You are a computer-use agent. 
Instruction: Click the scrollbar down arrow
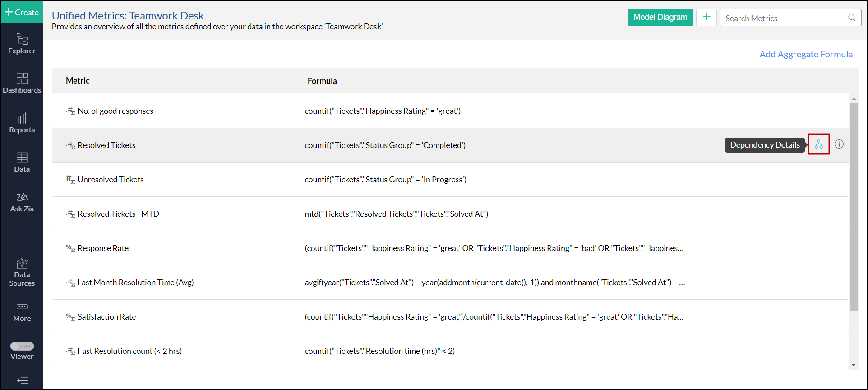pos(854,365)
